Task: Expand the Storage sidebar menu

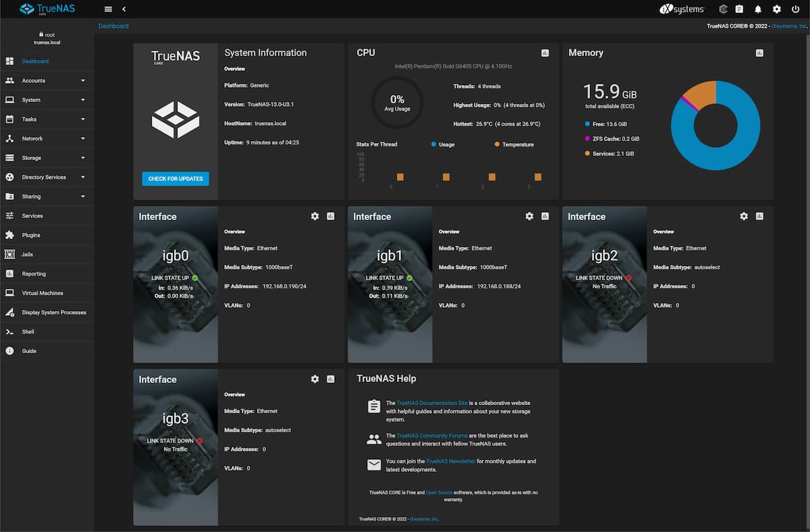Action: coord(47,158)
